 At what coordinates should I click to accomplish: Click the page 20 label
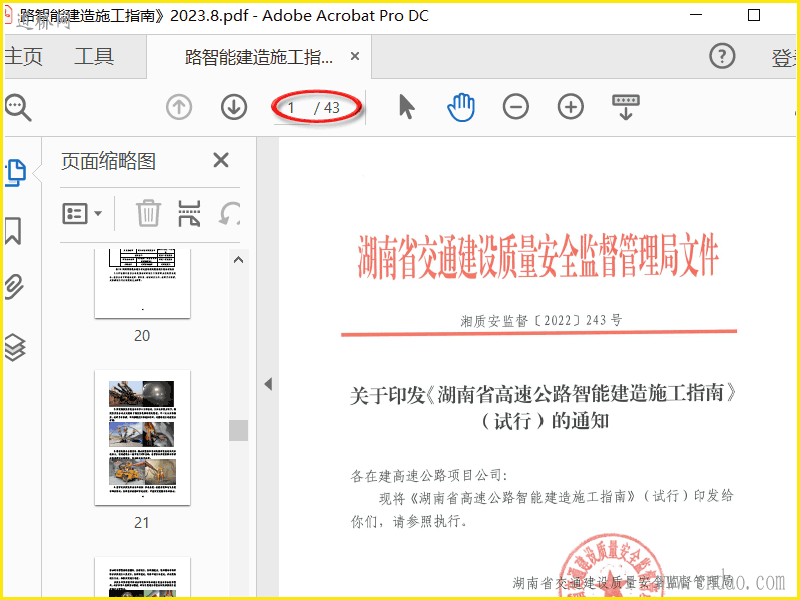(x=142, y=336)
